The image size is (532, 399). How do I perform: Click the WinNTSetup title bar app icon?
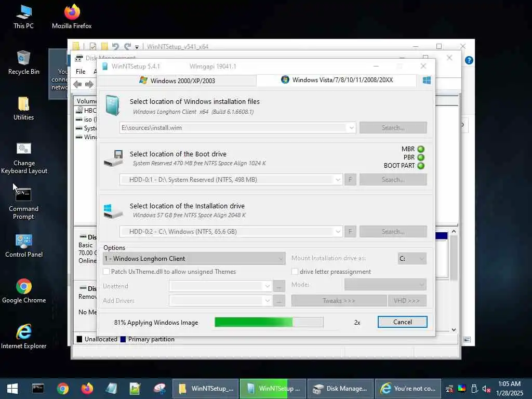[x=105, y=66]
